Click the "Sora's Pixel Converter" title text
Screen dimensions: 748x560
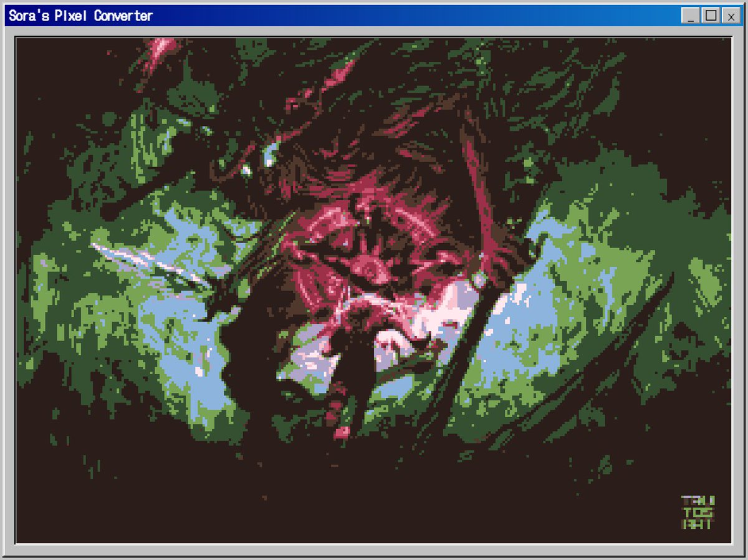[80, 16]
